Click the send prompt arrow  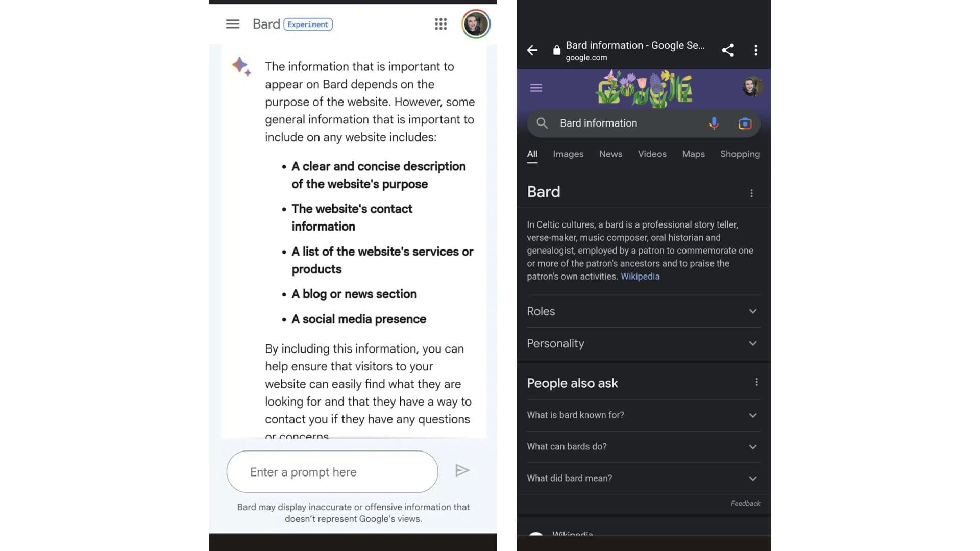(x=462, y=470)
